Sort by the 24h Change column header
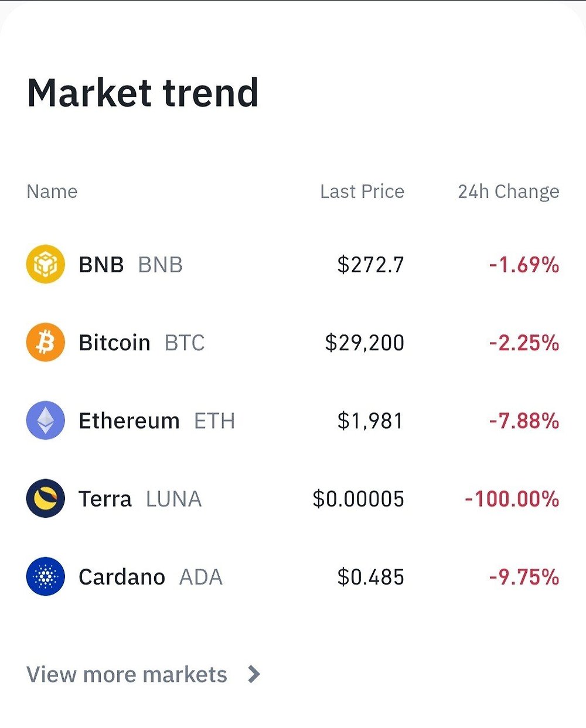 [x=508, y=192]
